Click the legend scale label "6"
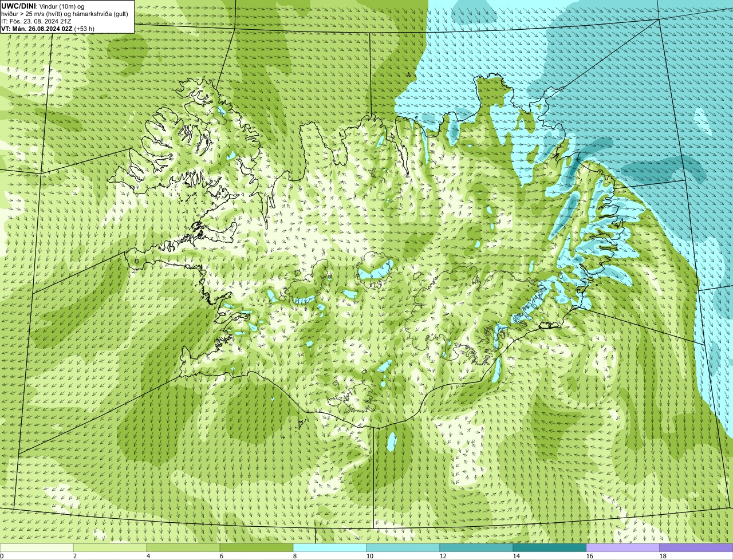 pyautogui.click(x=222, y=556)
